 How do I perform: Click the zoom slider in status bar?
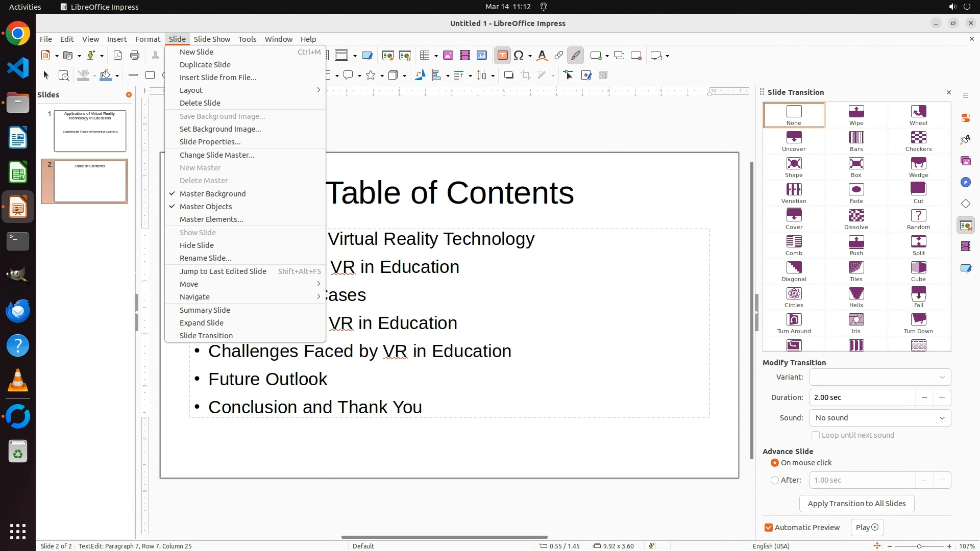point(919,546)
